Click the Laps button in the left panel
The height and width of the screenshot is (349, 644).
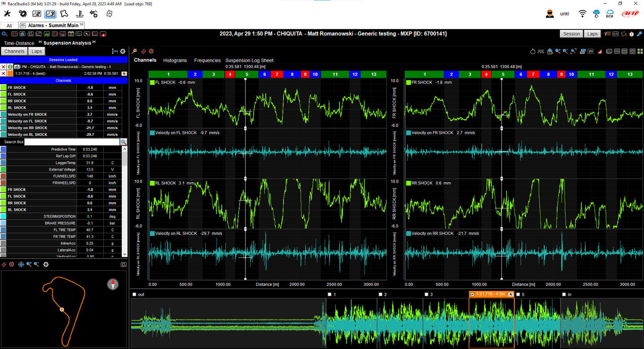pos(37,51)
